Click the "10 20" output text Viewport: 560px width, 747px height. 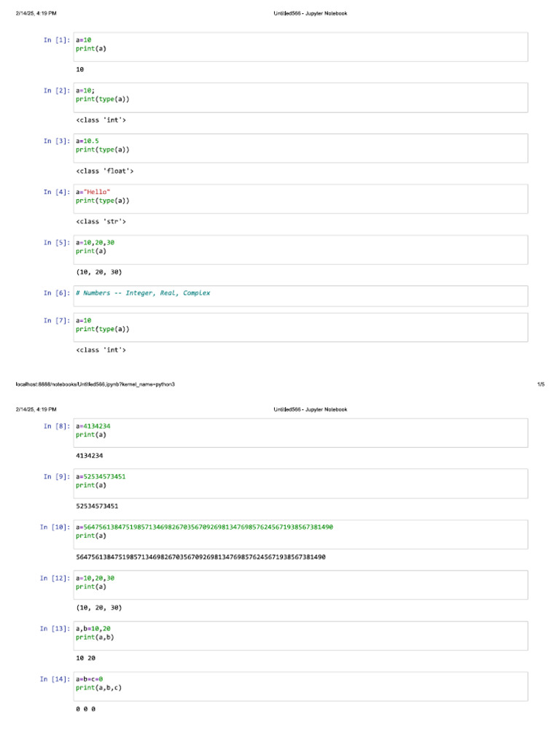click(x=85, y=658)
